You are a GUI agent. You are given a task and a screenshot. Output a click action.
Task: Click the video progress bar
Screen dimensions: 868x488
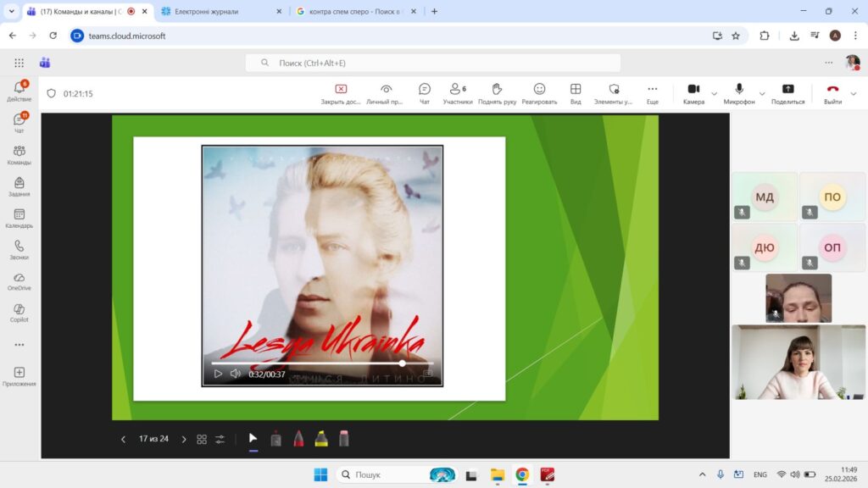pyautogui.click(x=322, y=363)
